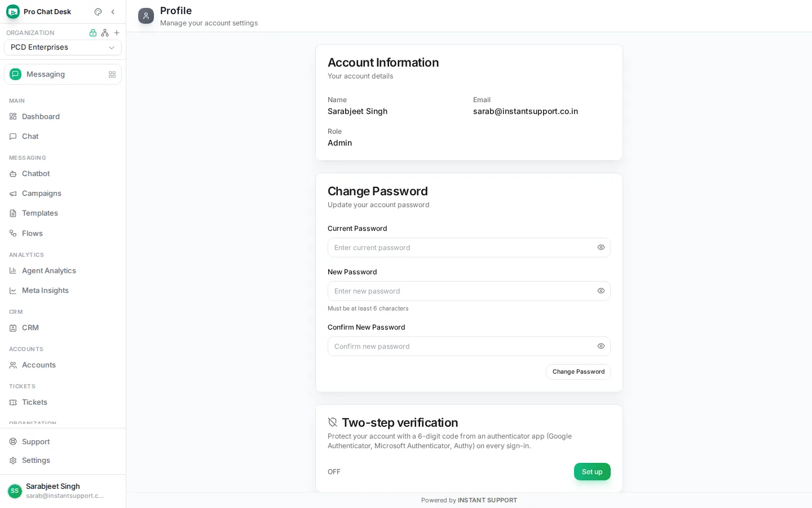The image size is (812, 508).
Task: Click the CRM contact icon
Action: 13,328
